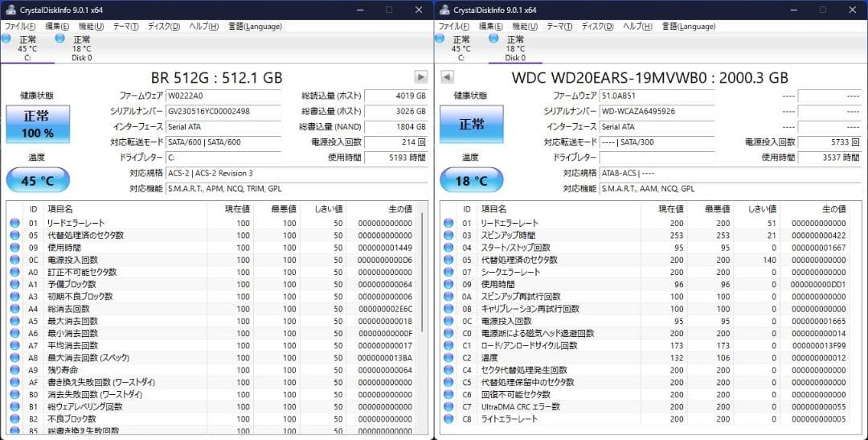Click status orb for 総消去回数 row
Viewport: 868px width, 440px height.
pos(15,309)
